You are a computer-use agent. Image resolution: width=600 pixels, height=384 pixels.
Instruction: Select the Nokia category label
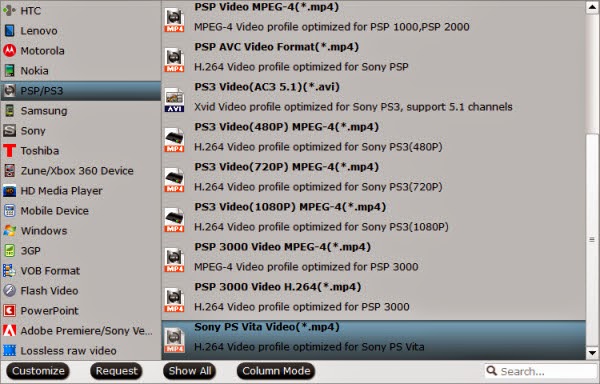tap(34, 71)
